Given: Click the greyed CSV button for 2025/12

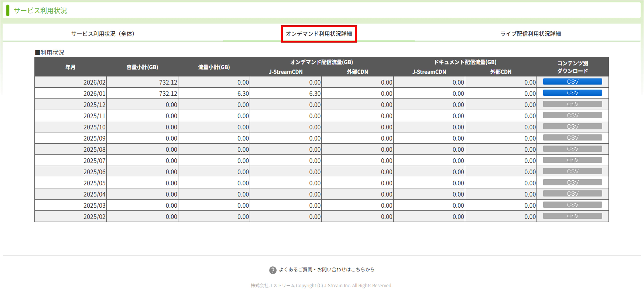Looking at the screenshot, I should click(x=572, y=104).
